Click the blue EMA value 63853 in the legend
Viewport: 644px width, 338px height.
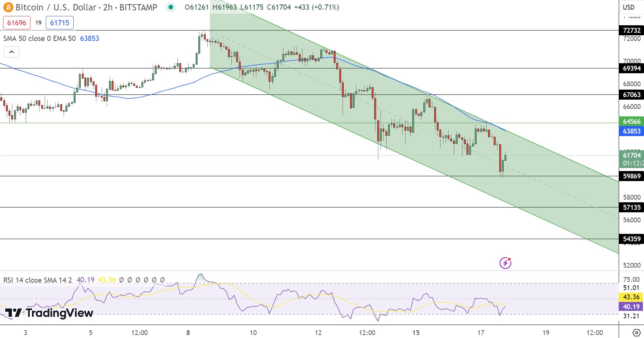90,38
